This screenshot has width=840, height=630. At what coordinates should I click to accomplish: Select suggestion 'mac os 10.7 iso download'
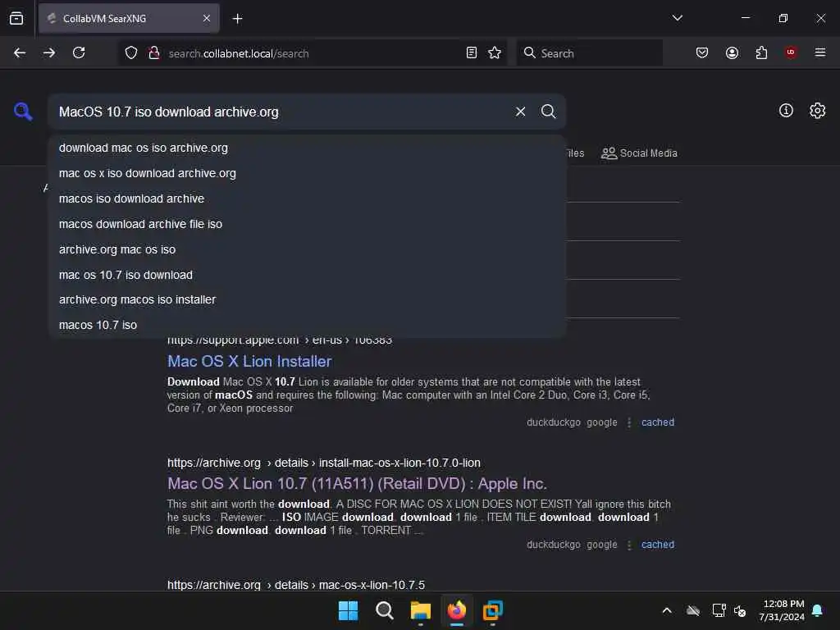pyautogui.click(x=307, y=275)
